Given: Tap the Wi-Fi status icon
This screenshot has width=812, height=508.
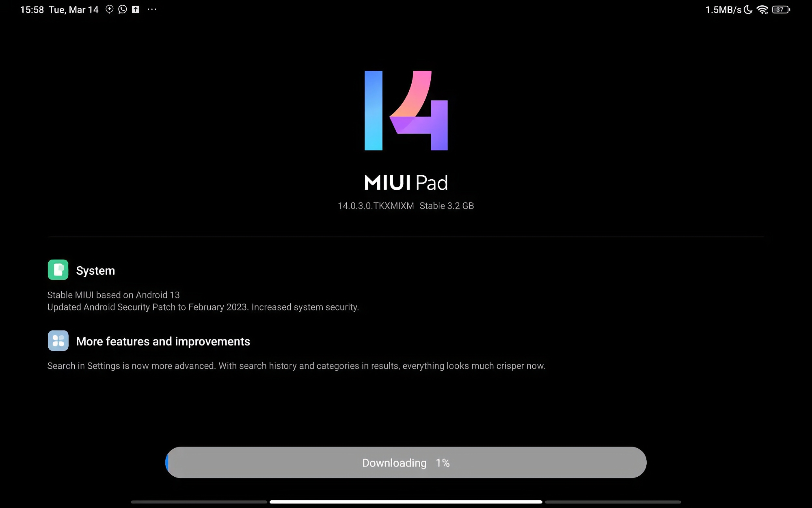Looking at the screenshot, I should click(x=762, y=10).
